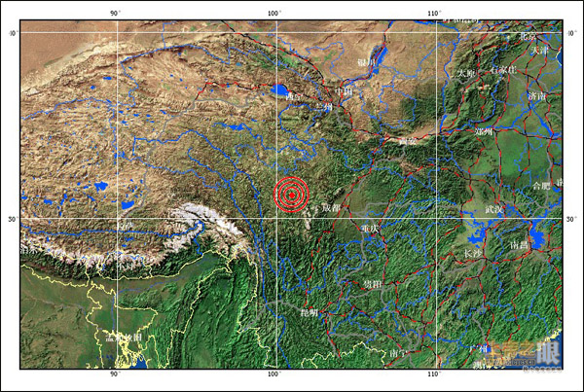584x392 pixels.
Task: Click the 银川 city label
Action: (x=365, y=62)
